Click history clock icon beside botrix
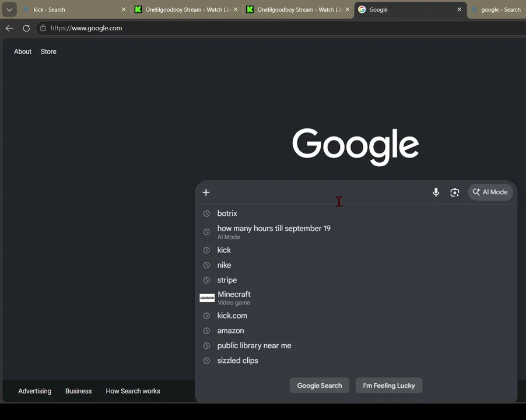526x420 pixels. pos(206,213)
